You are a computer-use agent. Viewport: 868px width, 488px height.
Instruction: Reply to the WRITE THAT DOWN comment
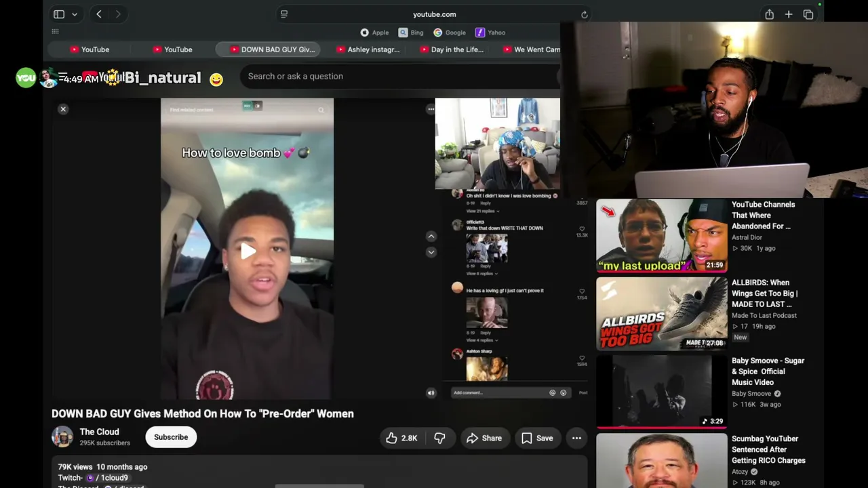486,266
